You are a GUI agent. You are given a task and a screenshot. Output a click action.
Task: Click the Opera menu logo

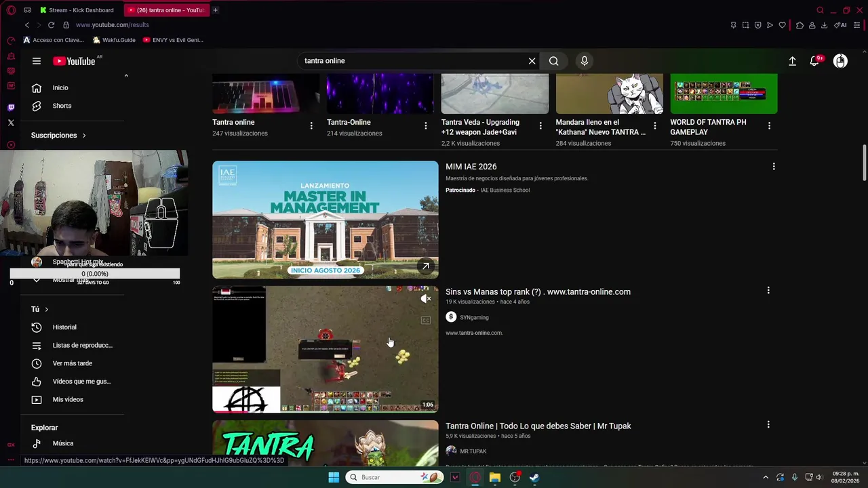(x=11, y=10)
